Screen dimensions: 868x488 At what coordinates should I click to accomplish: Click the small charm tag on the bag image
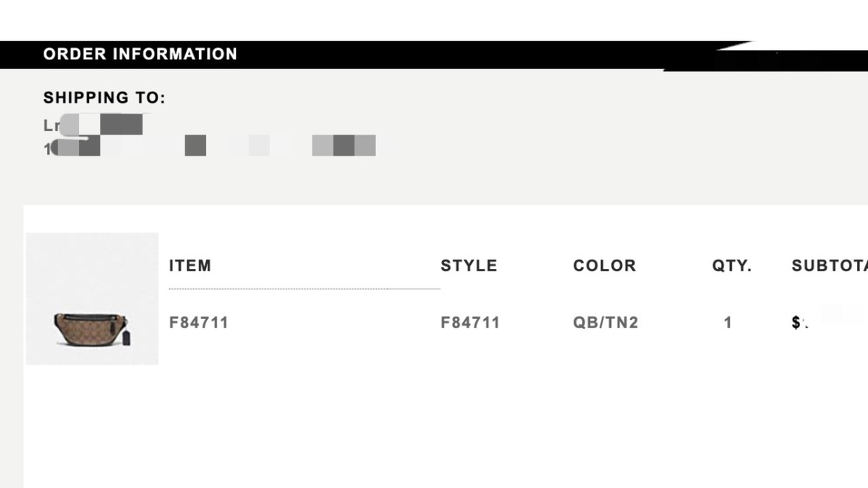pos(124,338)
